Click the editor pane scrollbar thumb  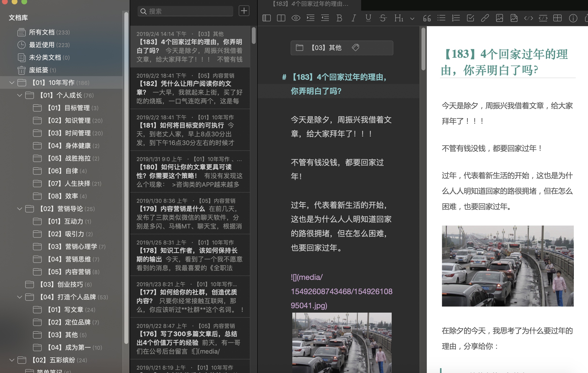pyautogui.click(x=423, y=49)
